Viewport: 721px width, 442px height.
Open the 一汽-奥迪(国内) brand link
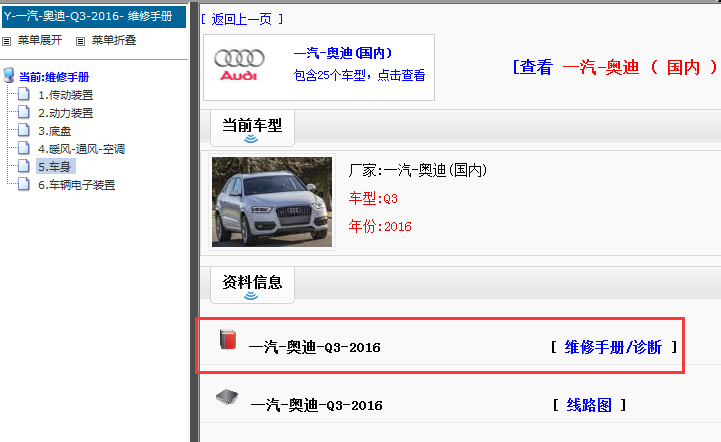tap(343, 53)
